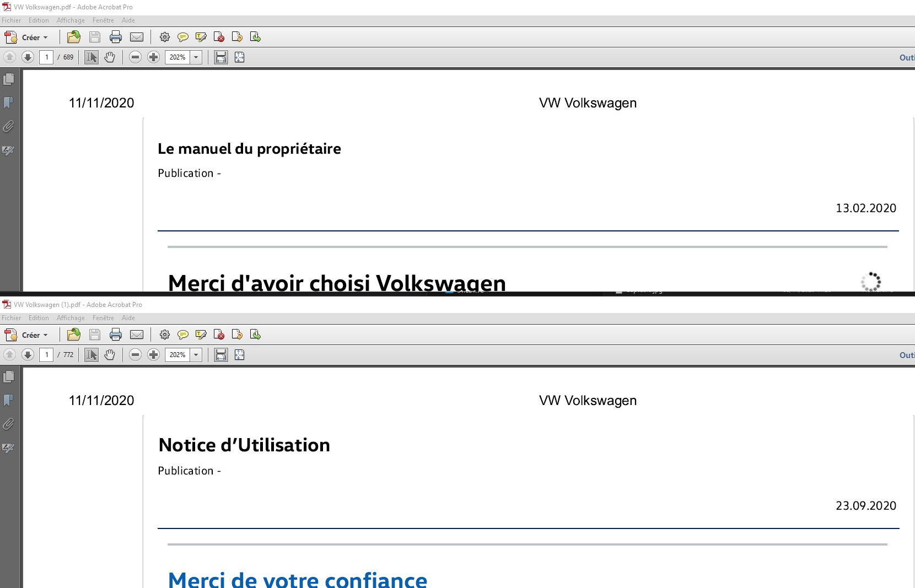Image resolution: width=915 pixels, height=588 pixels.
Task: Click Open file icon in top window
Action: [73, 37]
